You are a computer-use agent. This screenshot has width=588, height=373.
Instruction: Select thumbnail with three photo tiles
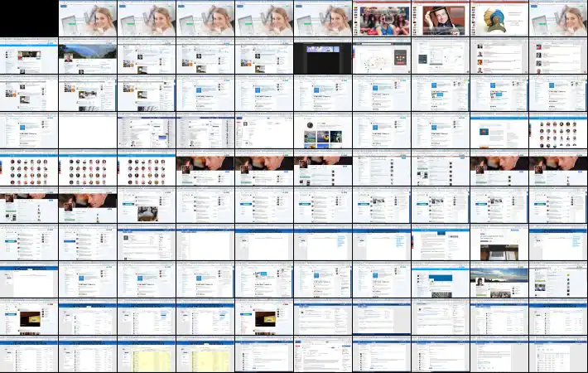323,131
